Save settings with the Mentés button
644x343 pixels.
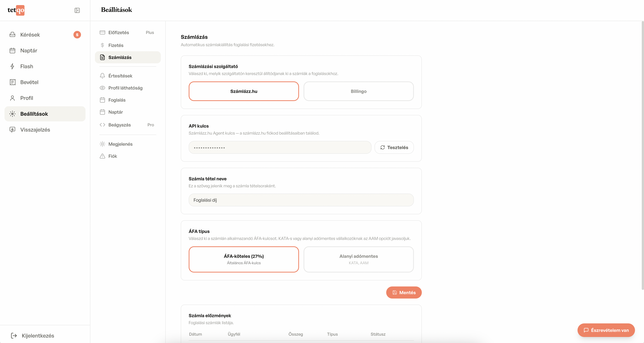coord(404,292)
